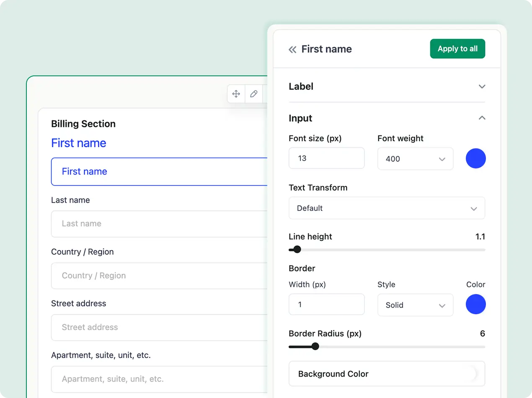
Task: Click the double-chevron back icon
Action: coord(292,49)
